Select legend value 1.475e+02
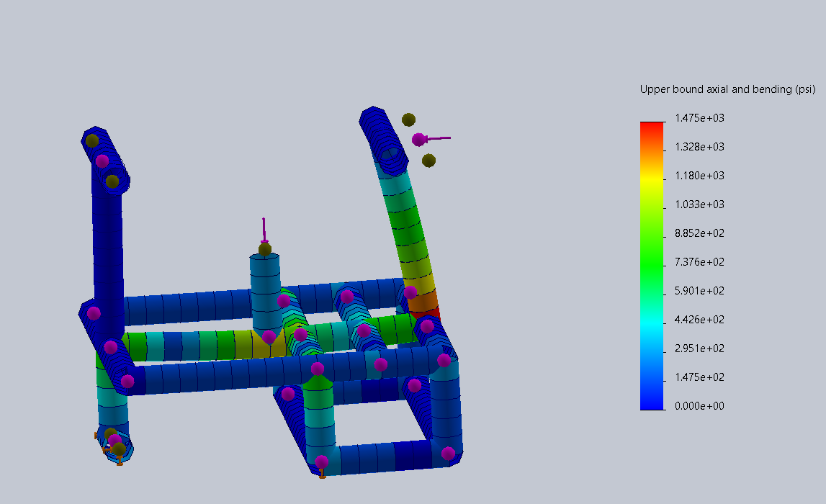 click(x=699, y=377)
